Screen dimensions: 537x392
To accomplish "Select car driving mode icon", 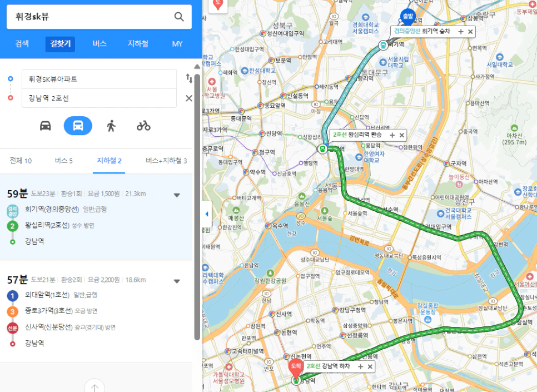I will [46, 126].
